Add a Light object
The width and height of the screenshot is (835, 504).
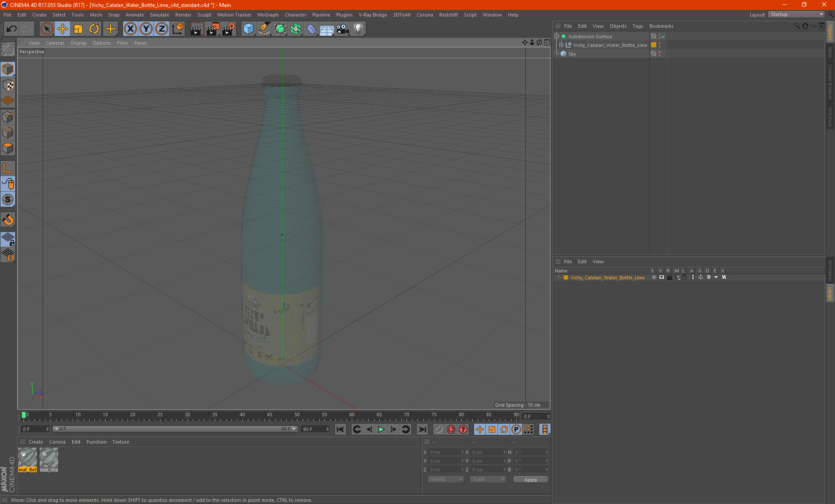point(358,29)
